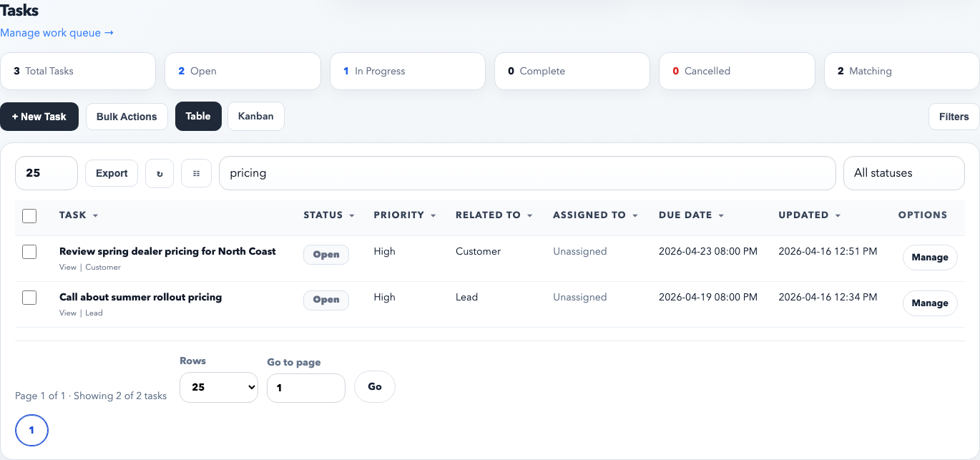Image resolution: width=980 pixels, height=460 pixels.
Task: Click the Customer related-to cell
Action: (x=478, y=251)
